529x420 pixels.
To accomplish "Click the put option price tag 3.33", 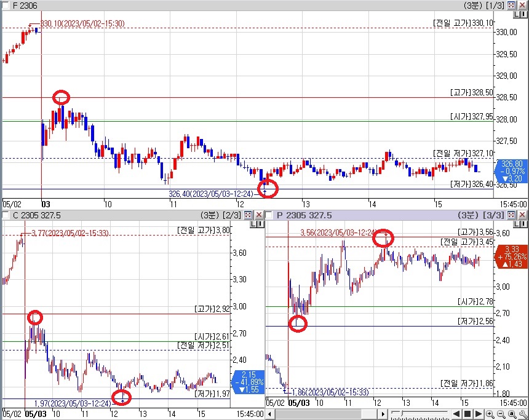I will [x=511, y=256].
